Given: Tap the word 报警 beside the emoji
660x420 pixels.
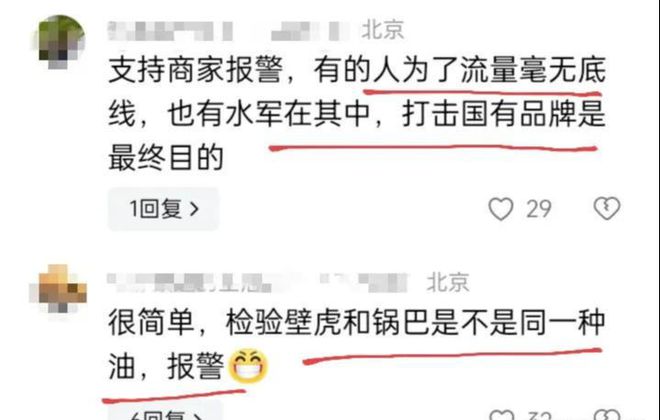Looking at the screenshot, I should click(196, 366).
